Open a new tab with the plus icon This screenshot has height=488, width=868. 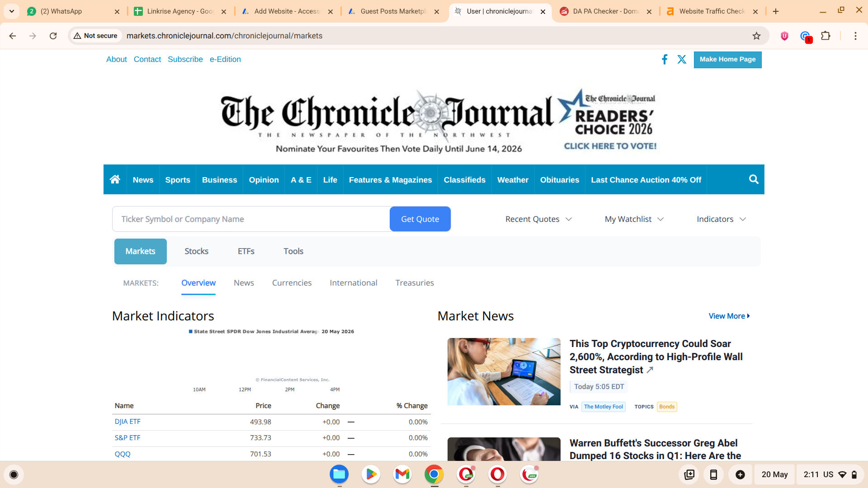tap(776, 11)
